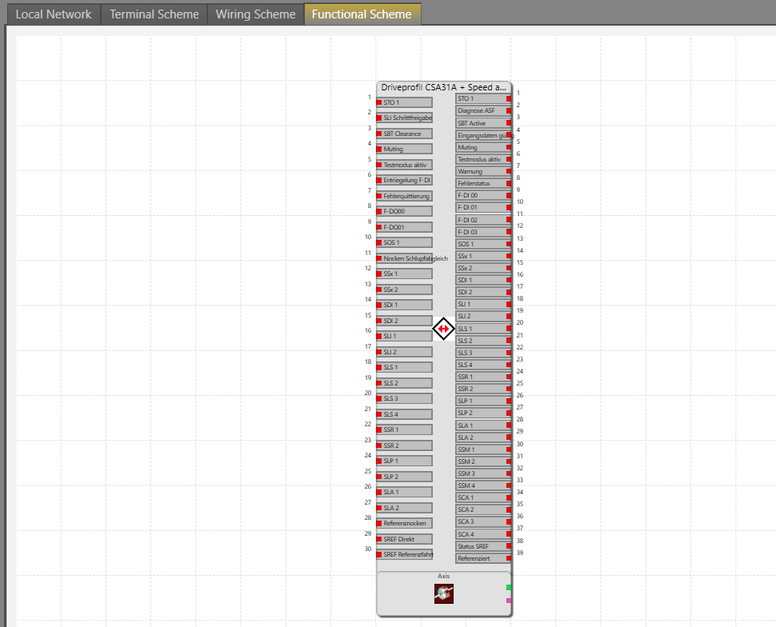Click the SBT Clearance input pin
Viewport: 776px width, 627px height.
tap(404, 133)
